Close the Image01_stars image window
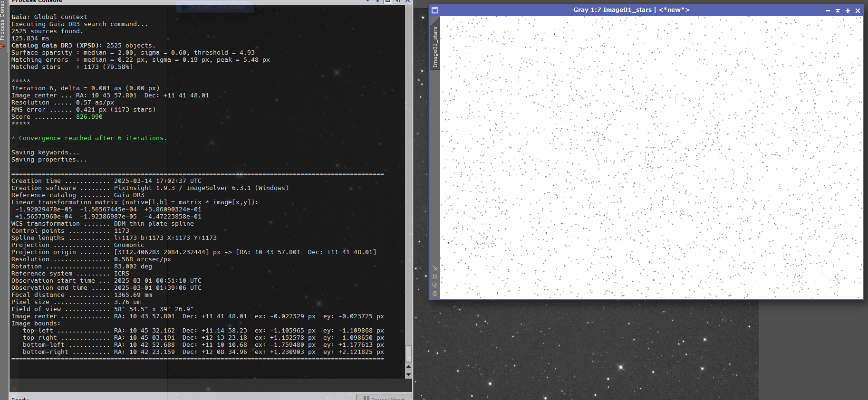 858,10
